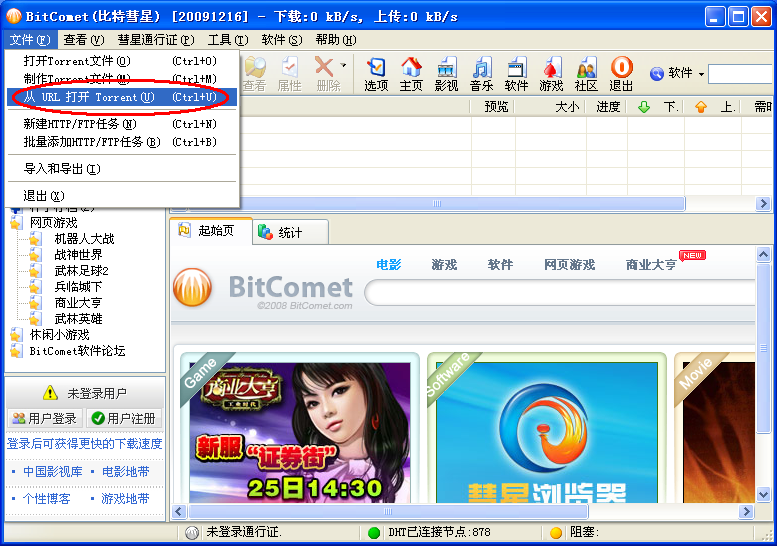
Task: Select 网页游戏 in the sidebar tree
Action: [54, 222]
